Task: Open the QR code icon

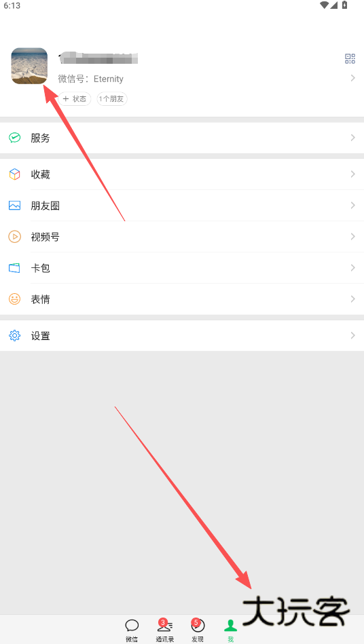Action: click(x=350, y=59)
